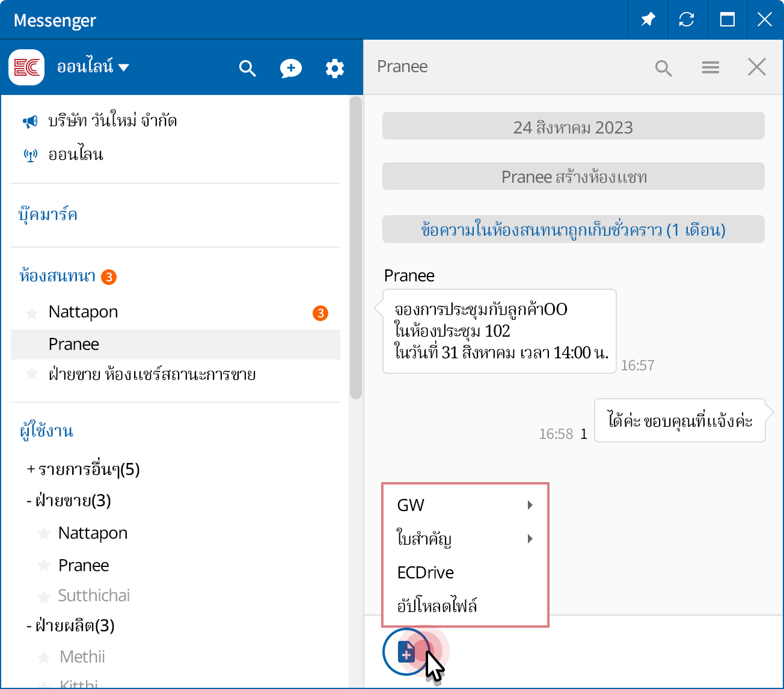Toggle favorite star for ฝ่ายขาย chat room
The height and width of the screenshot is (689, 784).
(x=32, y=375)
